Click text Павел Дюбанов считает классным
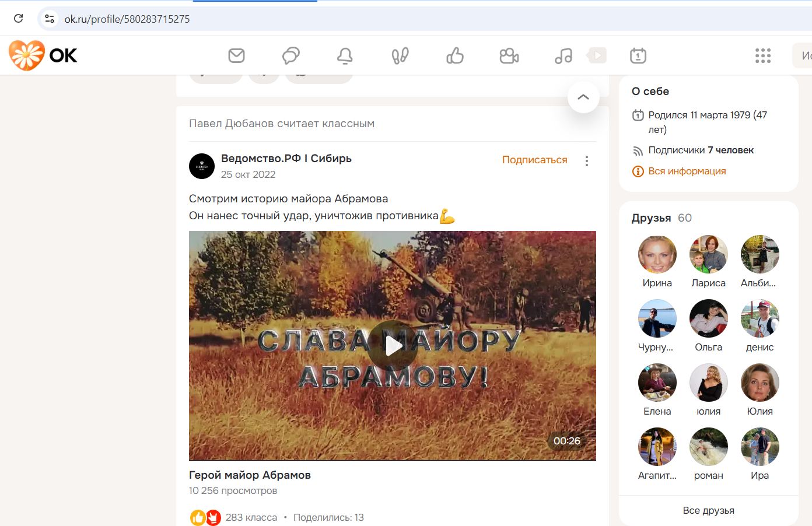The height and width of the screenshot is (526, 812). (x=282, y=124)
